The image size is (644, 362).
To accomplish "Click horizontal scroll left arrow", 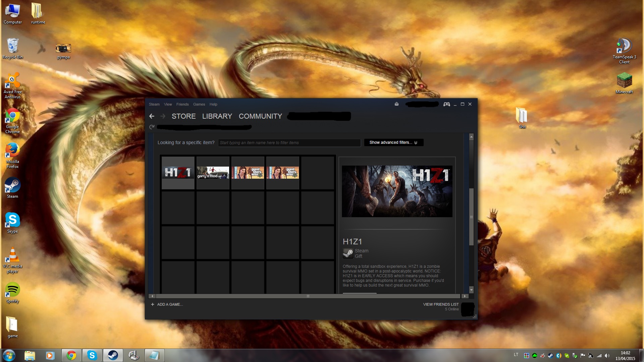I will point(152,296).
